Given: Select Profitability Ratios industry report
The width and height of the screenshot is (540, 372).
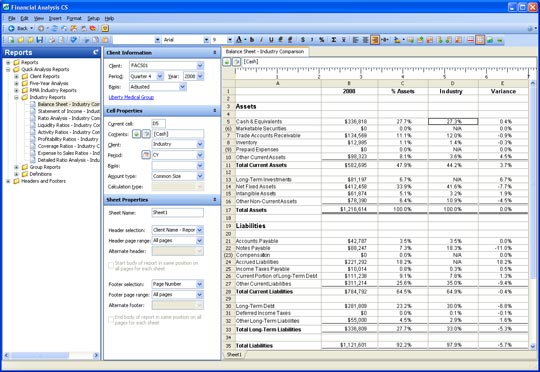Looking at the screenshot, I should point(68,139).
